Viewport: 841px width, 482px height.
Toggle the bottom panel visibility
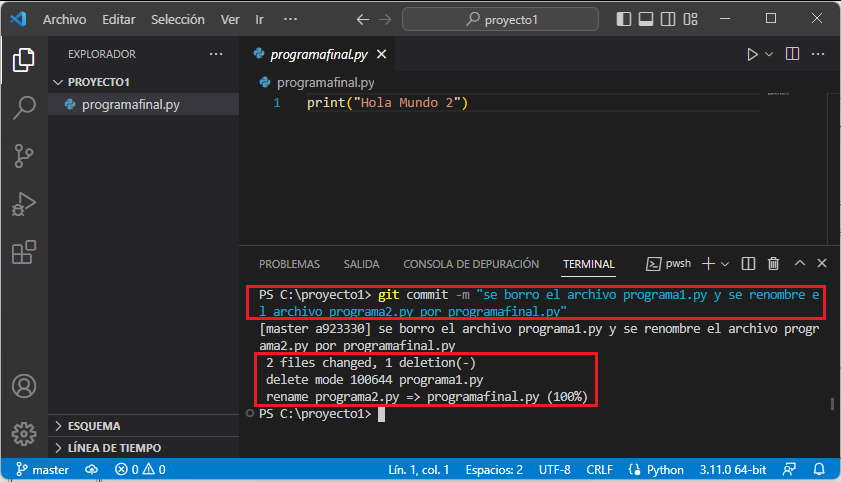click(646, 19)
